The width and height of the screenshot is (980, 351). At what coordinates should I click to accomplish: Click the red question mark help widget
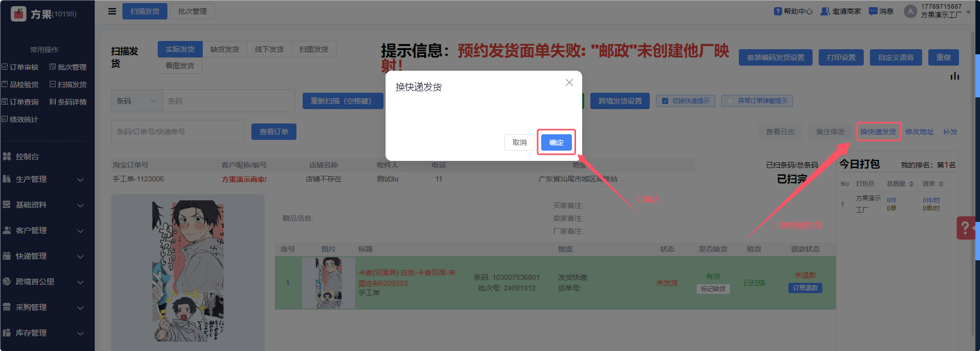[x=965, y=228]
